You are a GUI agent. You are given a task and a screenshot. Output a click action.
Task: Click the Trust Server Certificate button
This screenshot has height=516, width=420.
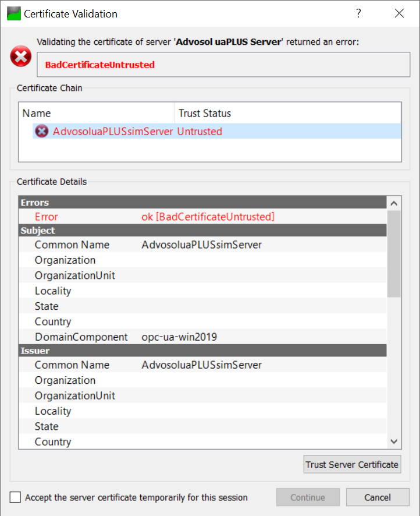pos(352,464)
